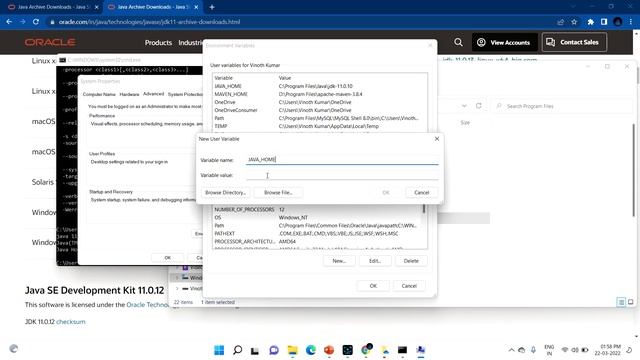The width and height of the screenshot is (640, 360).
Task: Click the clock and date in taskbar
Action: [607, 350]
